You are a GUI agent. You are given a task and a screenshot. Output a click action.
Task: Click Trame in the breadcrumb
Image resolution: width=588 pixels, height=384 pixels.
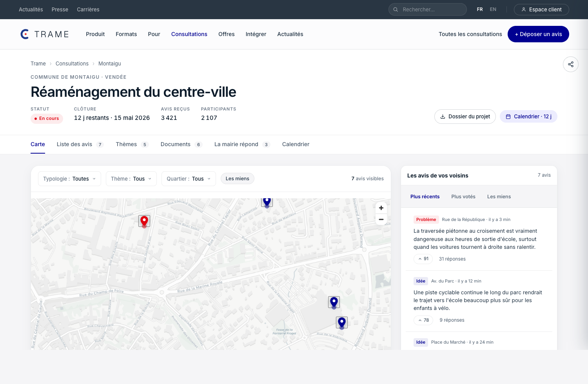[38, 63]
